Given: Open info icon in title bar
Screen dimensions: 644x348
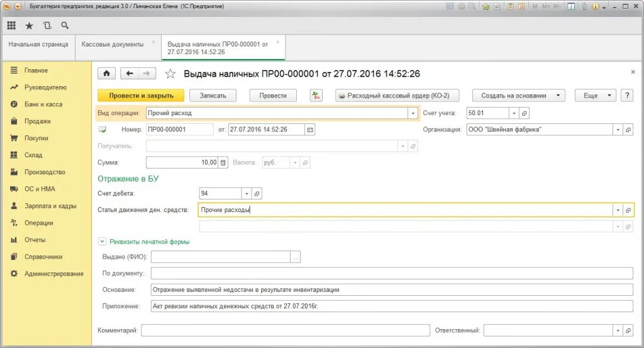Looking at the screenshot, I should pos(595,6).
